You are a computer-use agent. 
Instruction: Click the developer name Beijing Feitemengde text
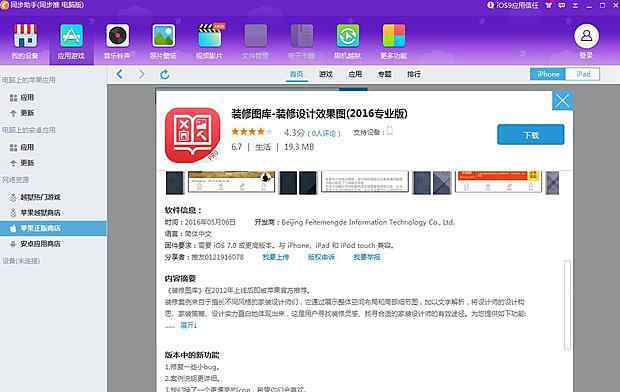(x=368, y=222)
